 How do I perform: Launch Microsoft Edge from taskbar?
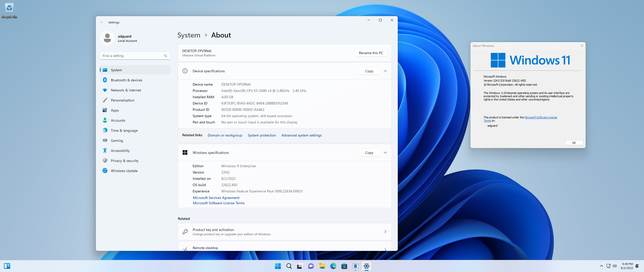333,266
